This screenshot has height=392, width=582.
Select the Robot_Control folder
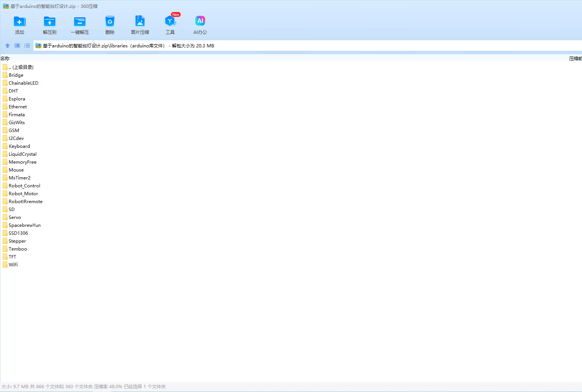24,186
